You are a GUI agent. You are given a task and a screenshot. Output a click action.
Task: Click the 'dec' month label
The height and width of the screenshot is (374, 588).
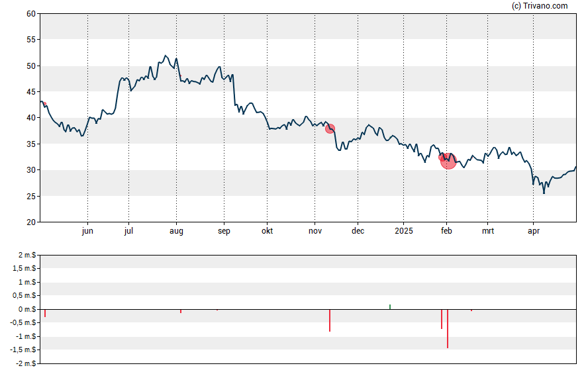(x=358, y=231)
